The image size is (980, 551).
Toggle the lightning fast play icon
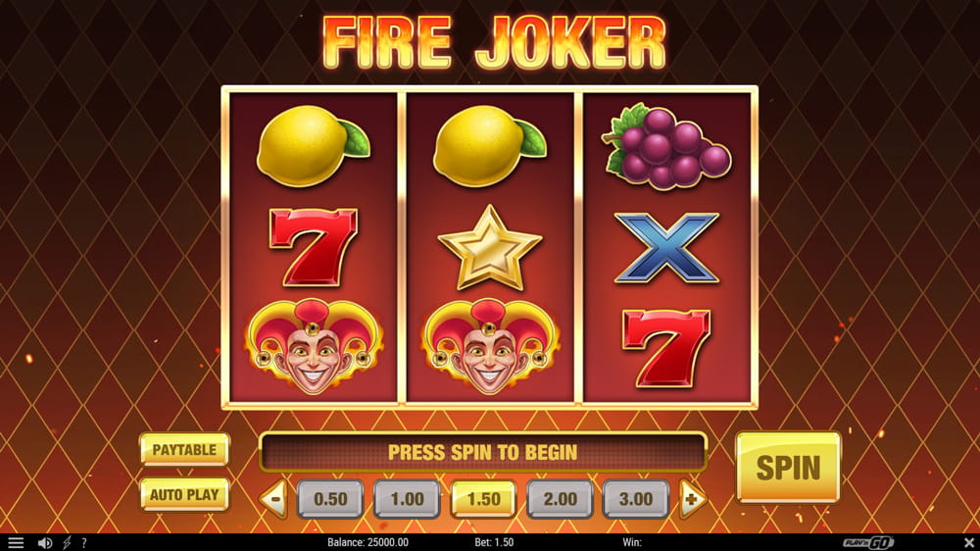coord(67,543)
